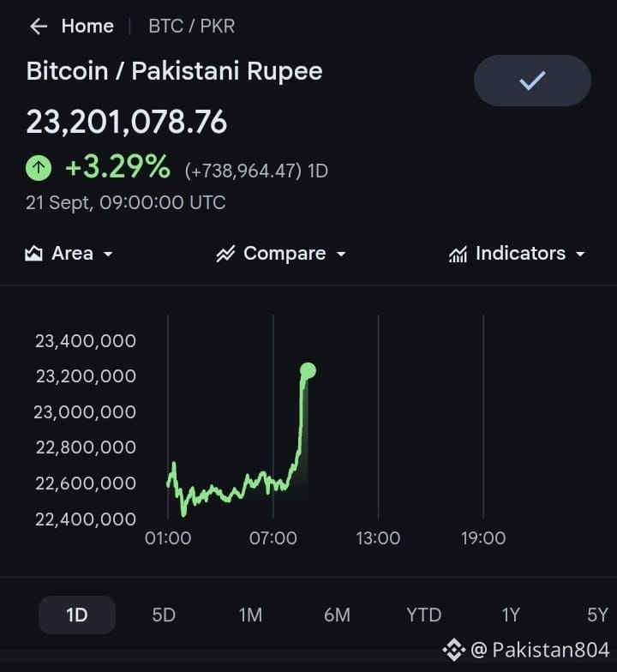Expand the Compare dropdown arrow

[x=341, y=254]
